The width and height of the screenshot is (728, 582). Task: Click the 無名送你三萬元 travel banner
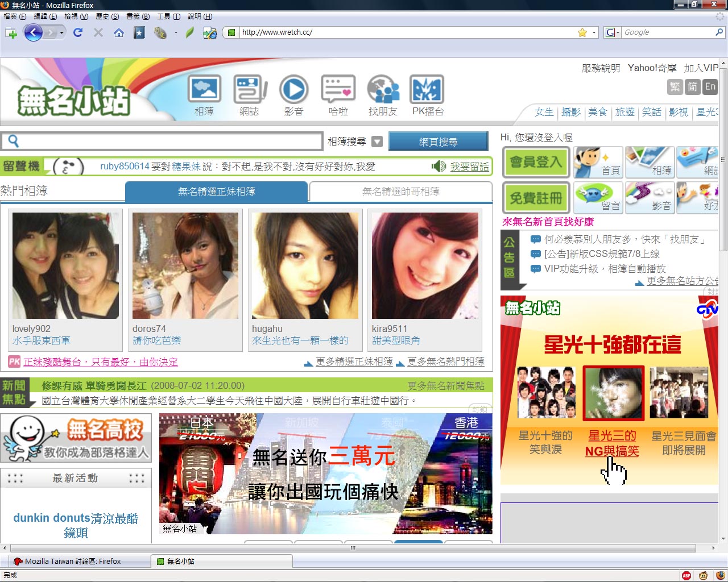[325, 474]
